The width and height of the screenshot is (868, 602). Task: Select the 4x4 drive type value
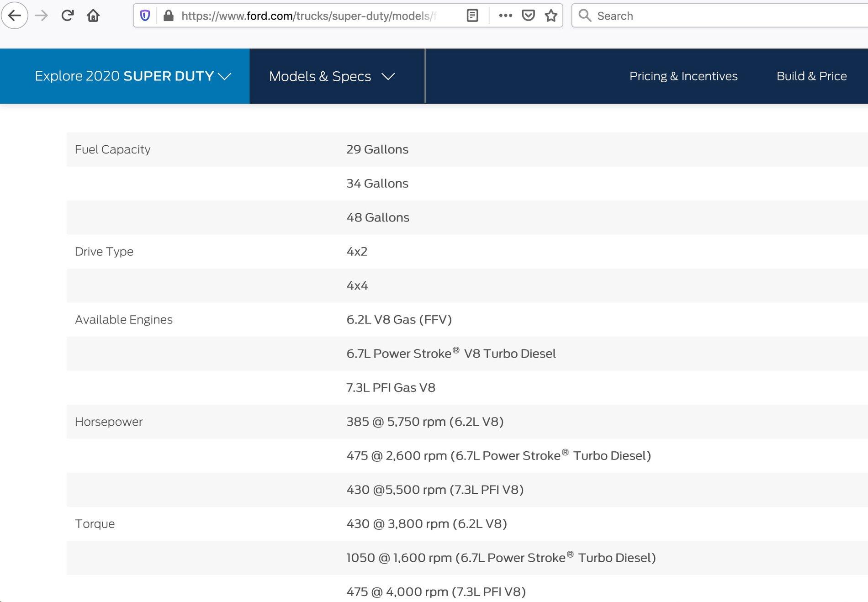pos(357,285)
